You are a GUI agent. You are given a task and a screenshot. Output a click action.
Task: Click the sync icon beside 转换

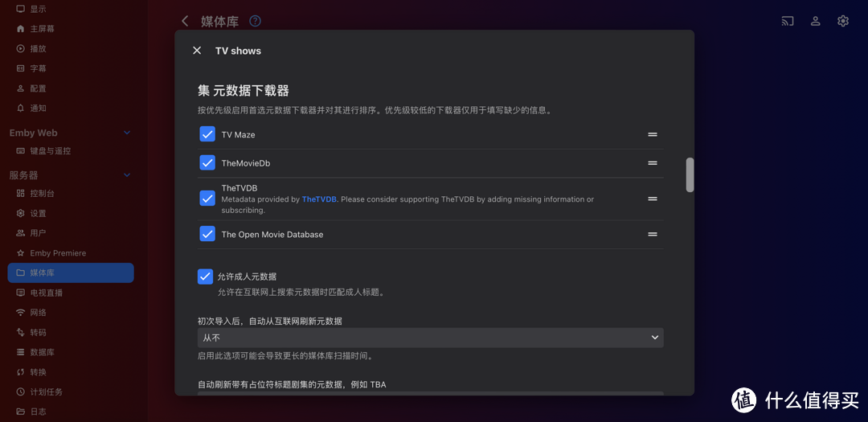pos(20,372)
